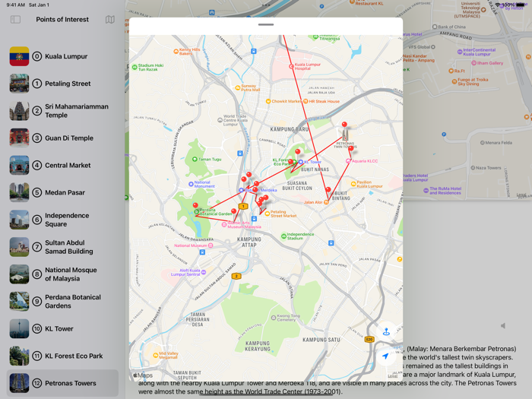Select National Mosque of Malaysia row
Screen dimensions: 532x399
(x=62, y=274)
